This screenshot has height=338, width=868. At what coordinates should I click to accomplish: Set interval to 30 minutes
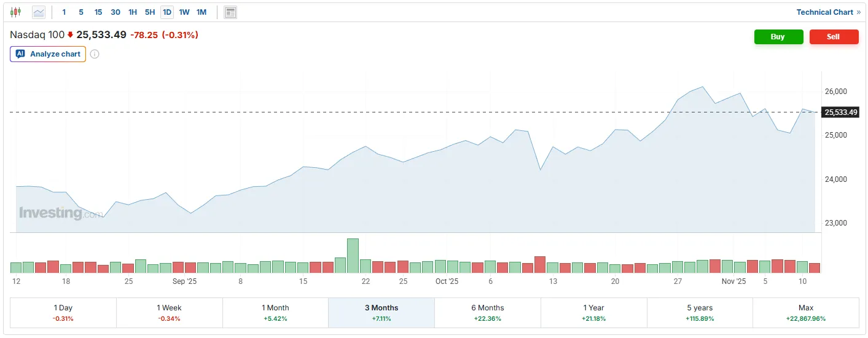tap(115, 12)
